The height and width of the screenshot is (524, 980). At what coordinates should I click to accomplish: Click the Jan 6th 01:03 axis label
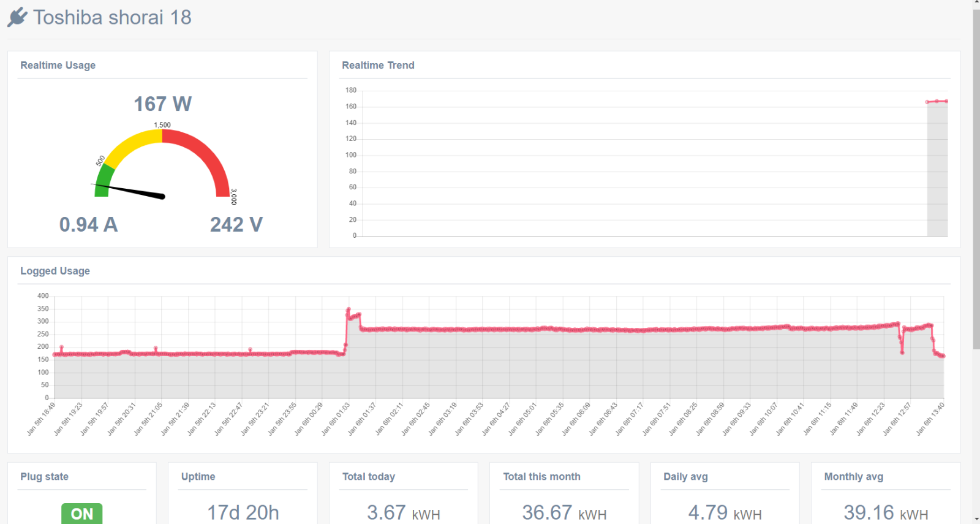pyautogui.click(x=336, y=419)
